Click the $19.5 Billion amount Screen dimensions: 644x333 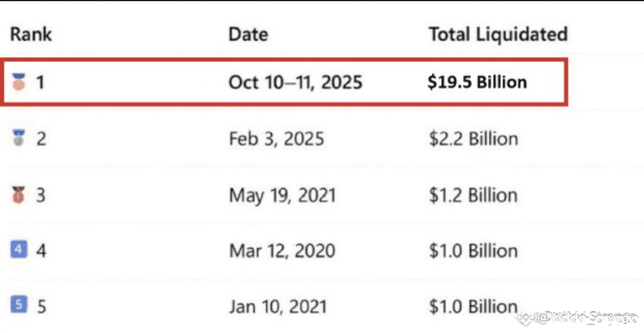click(x=477, y=82)
